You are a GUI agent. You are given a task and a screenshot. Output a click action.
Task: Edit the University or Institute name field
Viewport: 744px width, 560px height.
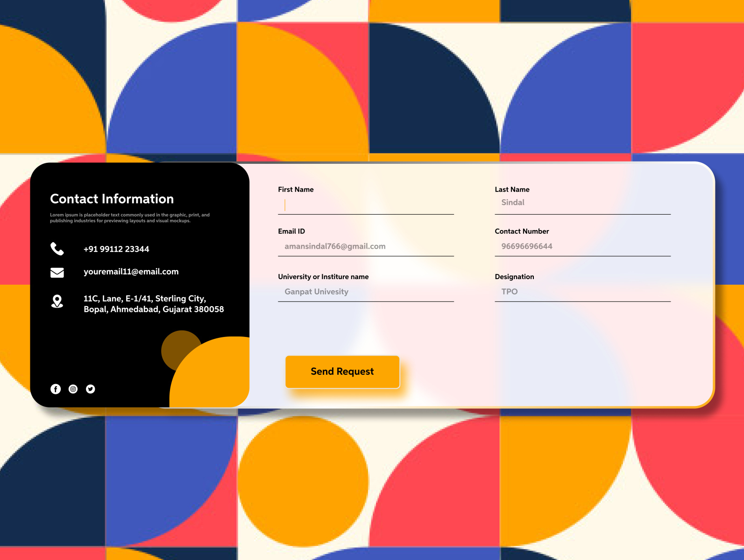[366, 292]
